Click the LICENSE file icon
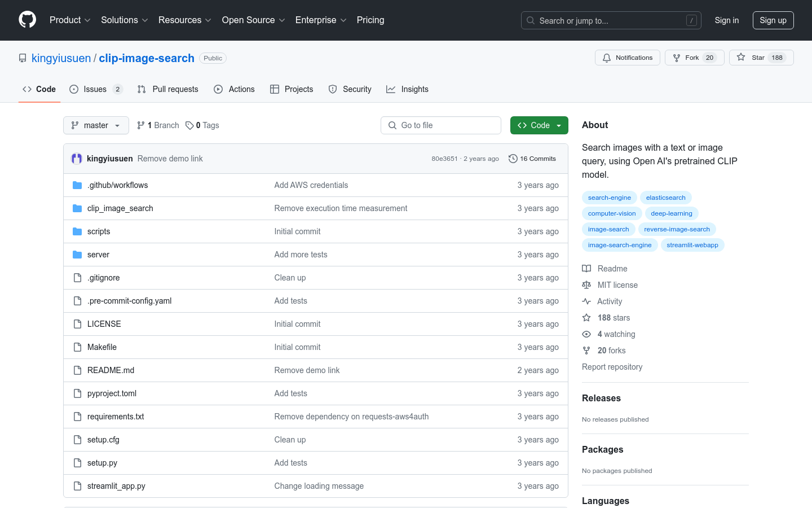Image resolution: width=812 pixels, height=508 pixels. [77, 324]
